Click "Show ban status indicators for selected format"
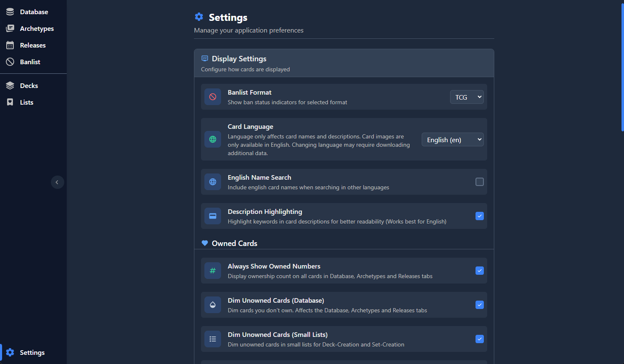The image size is (624, 364). [287, 102]
